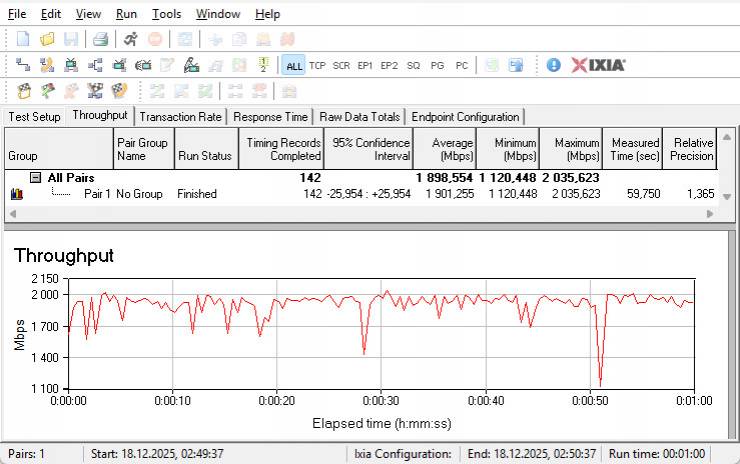Viewport: 740px width, 464px height.
Task: Click the Open folder toolbar icon
Action: (47, 39)
